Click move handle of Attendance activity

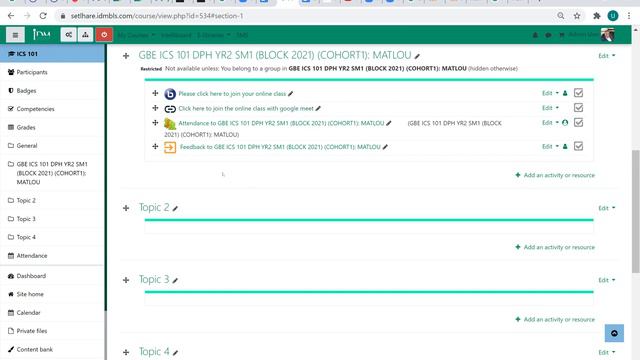tap(155, 123)
